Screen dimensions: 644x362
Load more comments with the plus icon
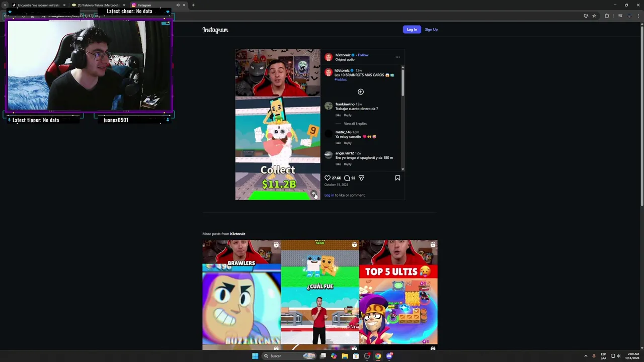[x=360, y=92]
